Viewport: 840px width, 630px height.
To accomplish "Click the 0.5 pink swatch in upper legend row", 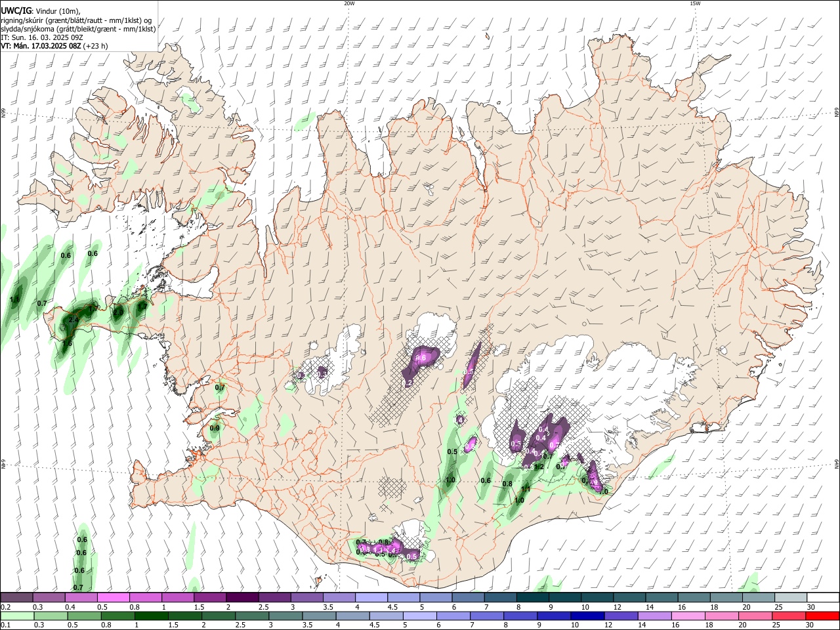I will [113, 598].
